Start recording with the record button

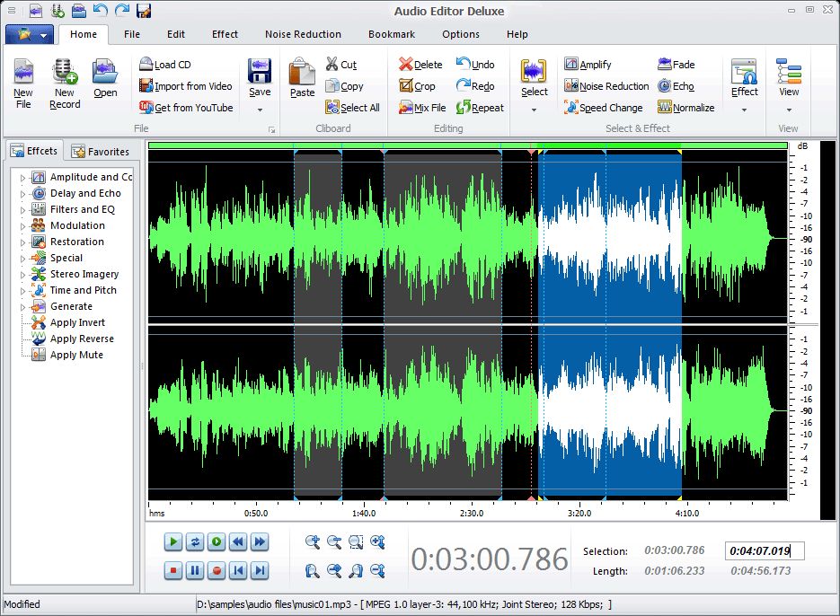pos(217,570)
